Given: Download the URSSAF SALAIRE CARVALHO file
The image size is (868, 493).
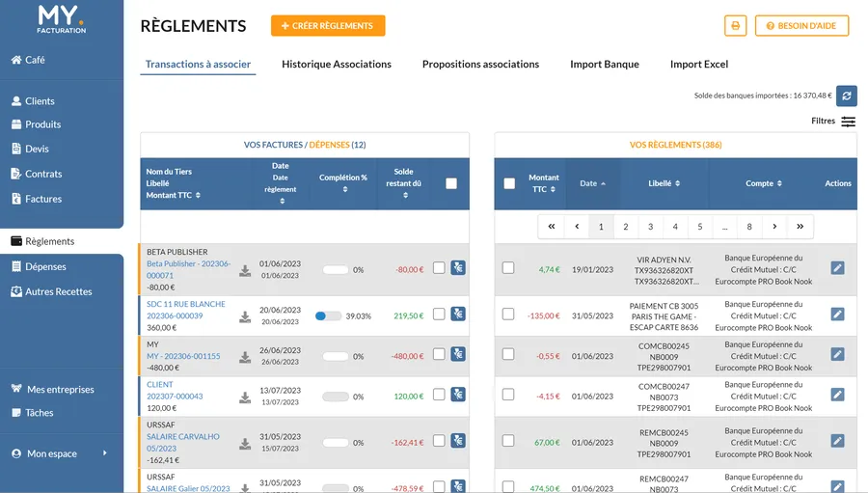Looking at the screenshot, I should [245, 444].
